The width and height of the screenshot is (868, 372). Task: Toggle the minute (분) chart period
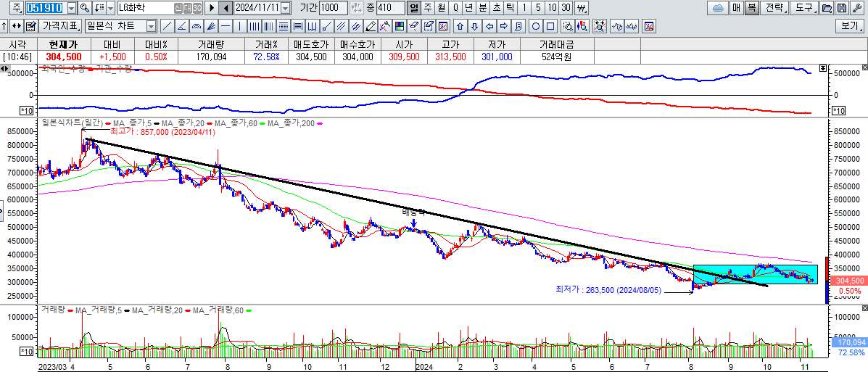click(482, 8)
